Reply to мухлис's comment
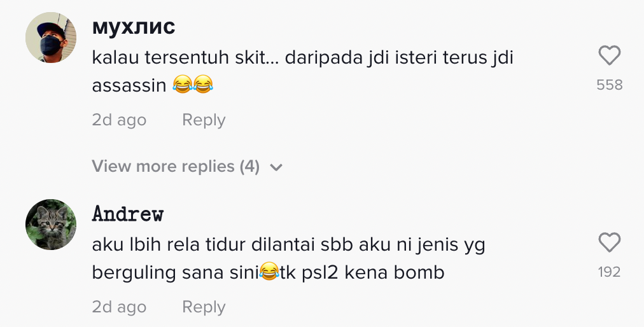This screenshot has width=644, height=327. pos(204,120)
